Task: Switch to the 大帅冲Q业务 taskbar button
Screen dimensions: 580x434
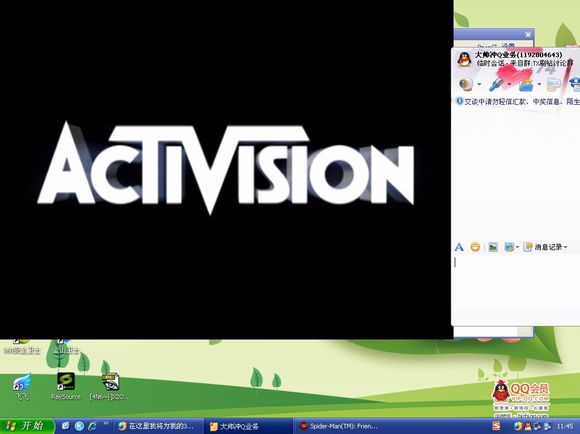Action: tap(247, 426)
